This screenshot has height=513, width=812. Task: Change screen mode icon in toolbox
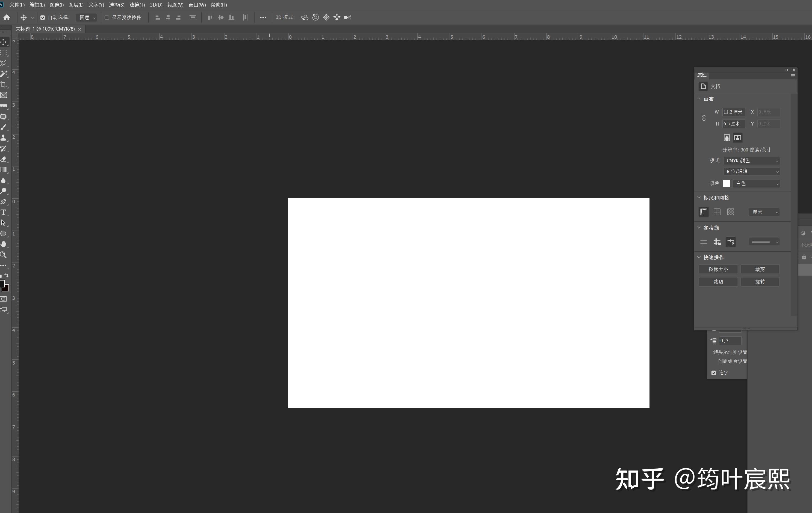point(3,309)
